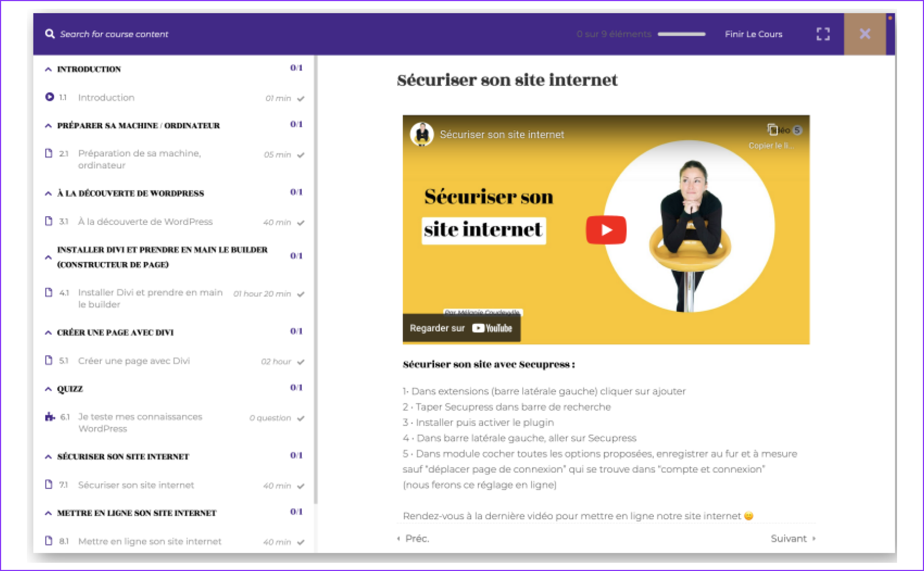Open quiz Je teste mes connaissances WordPress
924x571 pixels.
[x=140, y=422]
